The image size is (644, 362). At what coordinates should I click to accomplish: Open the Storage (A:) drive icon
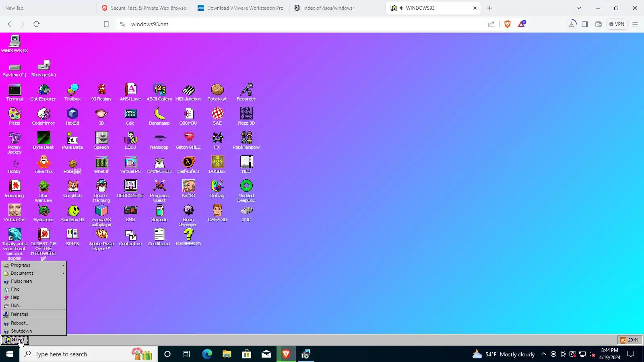click(x=43, y=69)
